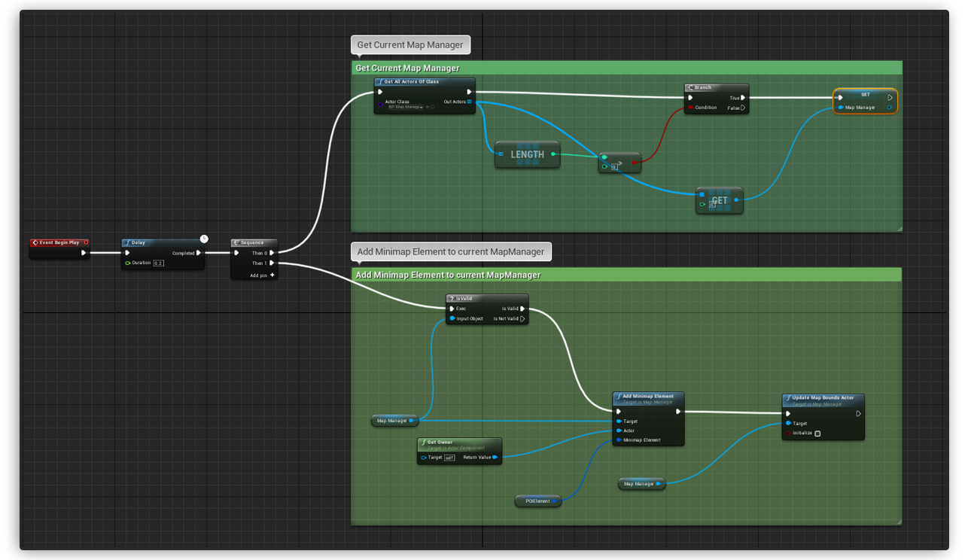968x560 pixels.
Task: Click the Add pin label on Sequence node
Action: click(x=259, y=275)
